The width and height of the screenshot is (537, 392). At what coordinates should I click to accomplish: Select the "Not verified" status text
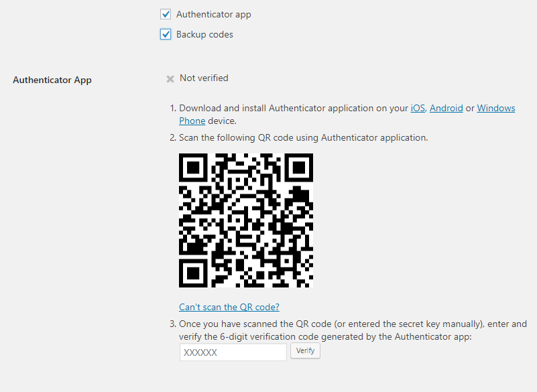tap(204, 78)
